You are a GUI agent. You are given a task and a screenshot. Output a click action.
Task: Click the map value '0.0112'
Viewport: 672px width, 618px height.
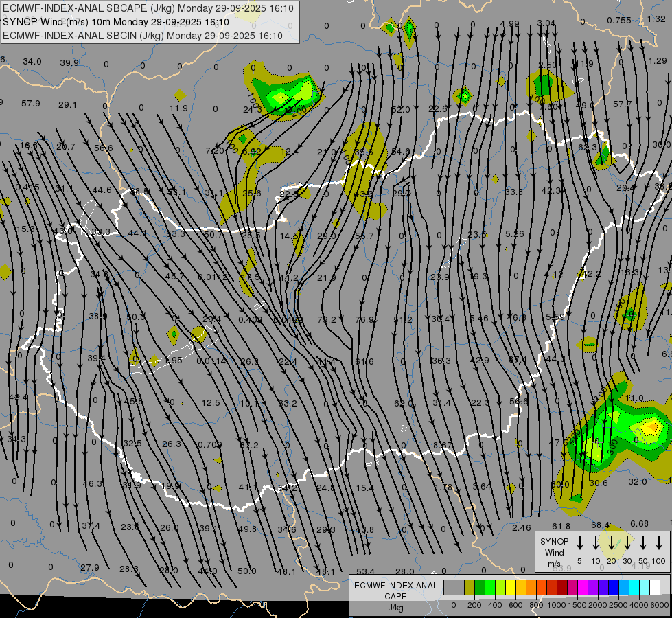click(213, 277)
